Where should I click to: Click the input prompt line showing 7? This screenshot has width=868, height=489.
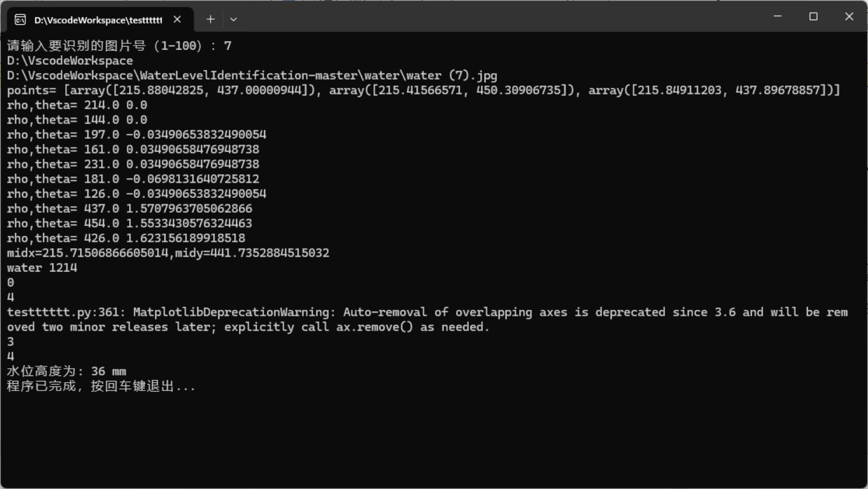[x=119, y=46]
